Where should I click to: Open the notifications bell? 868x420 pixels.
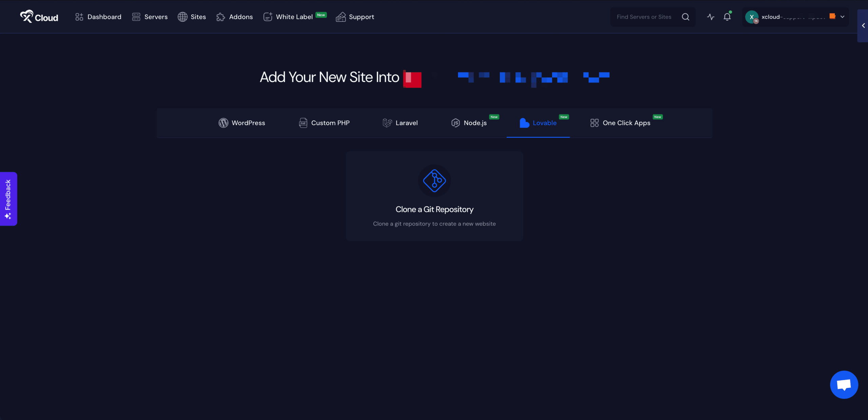point(727,17)
